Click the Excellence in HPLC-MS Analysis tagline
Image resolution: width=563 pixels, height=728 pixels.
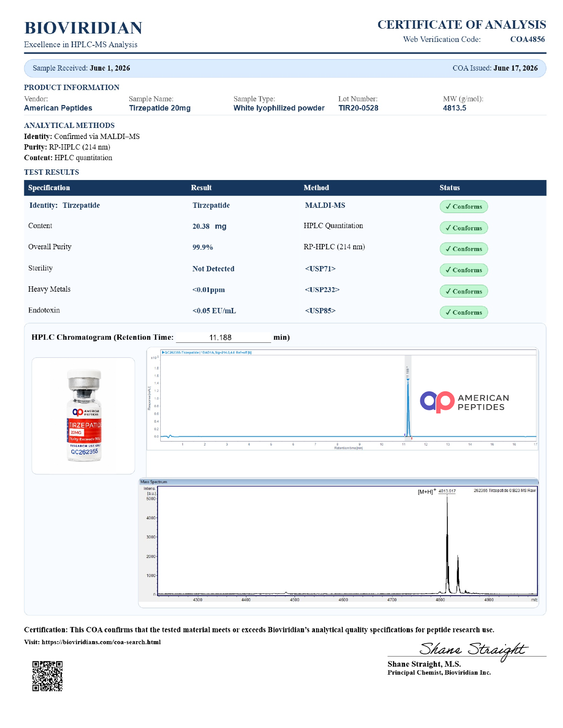pos(81,45)
